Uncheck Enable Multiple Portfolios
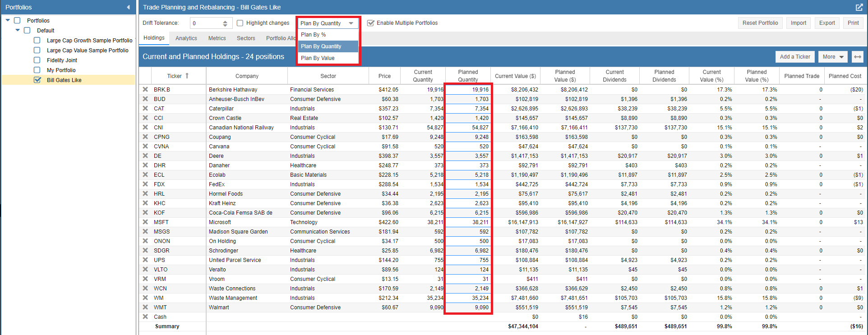Viewport: 868px width, 335px height. (x=371, y=23)
